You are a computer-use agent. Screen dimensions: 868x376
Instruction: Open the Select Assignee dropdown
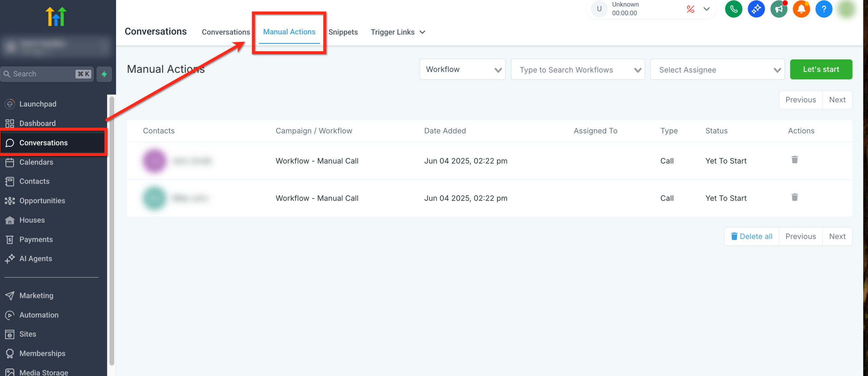(717, 70)
